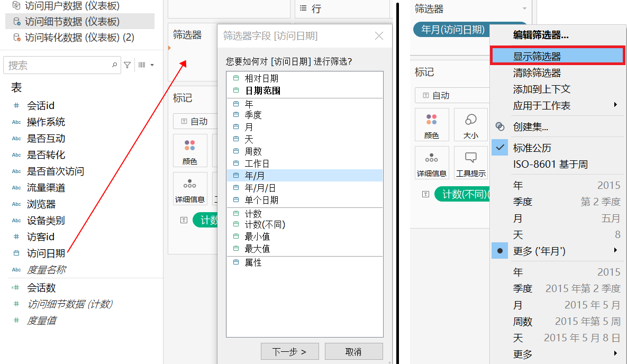Click the 访客id field

[40, 237]
